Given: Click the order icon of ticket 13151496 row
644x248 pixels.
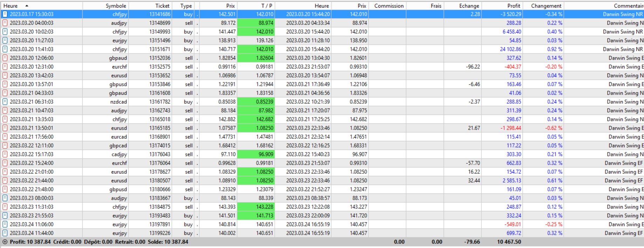Looking at the screenshot, I should pyautogui.click(x=5, y=40).
